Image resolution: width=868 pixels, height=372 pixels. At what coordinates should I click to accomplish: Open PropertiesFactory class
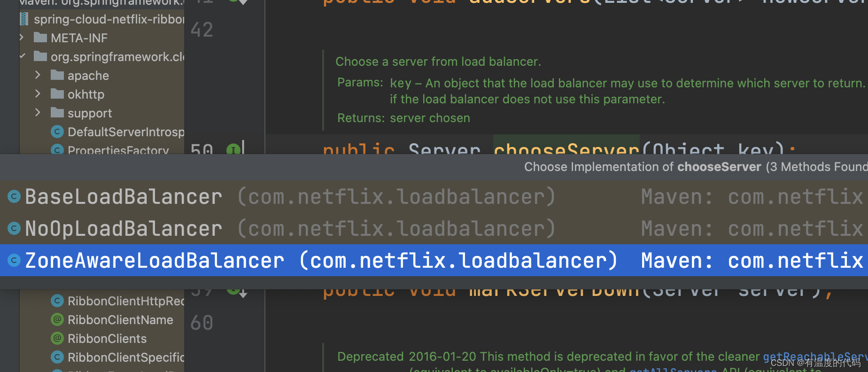click(118, 150)
